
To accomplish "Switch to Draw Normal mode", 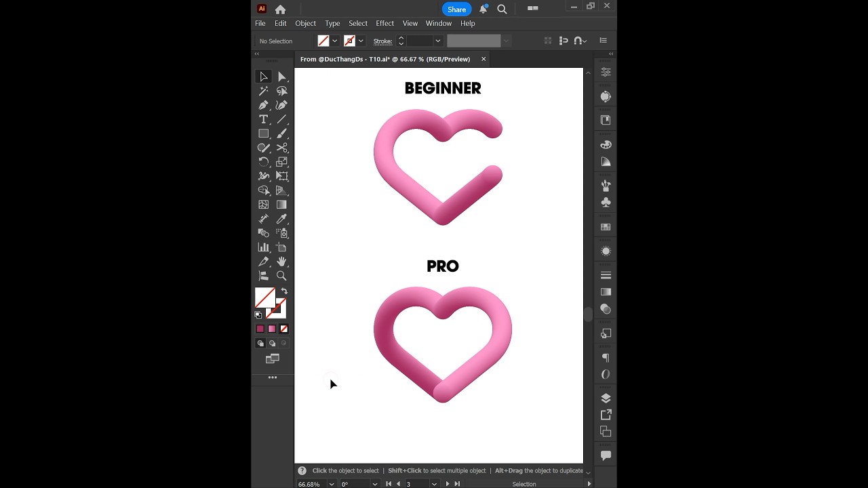I will [x=260, y=344].
